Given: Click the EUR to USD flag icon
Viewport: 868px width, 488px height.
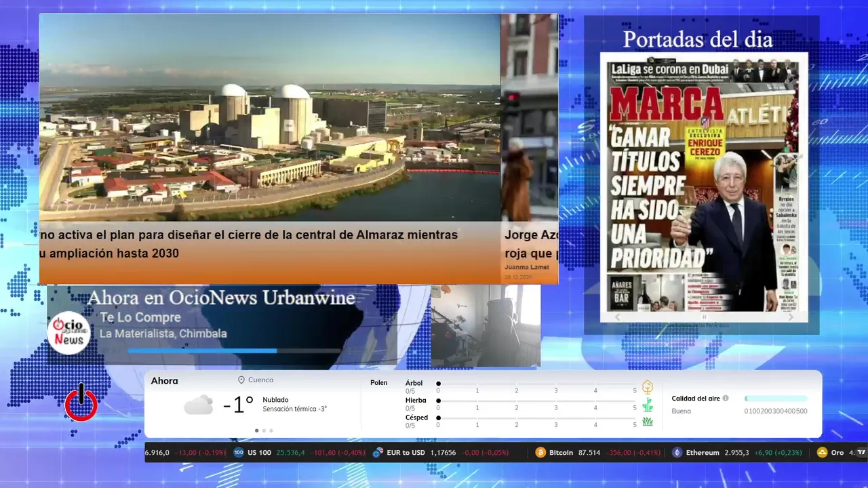Looking at the screenshot, I should point(378,453).
